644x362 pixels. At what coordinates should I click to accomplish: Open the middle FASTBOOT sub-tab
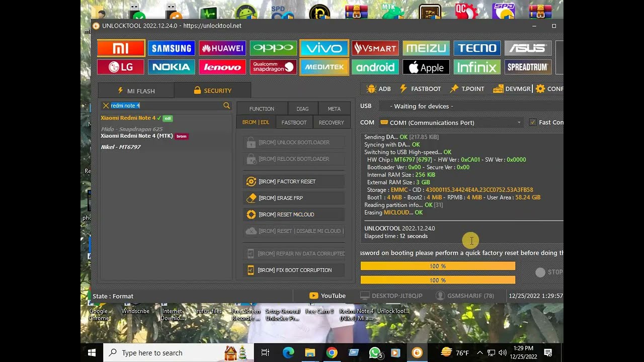[x=294, y=122]
